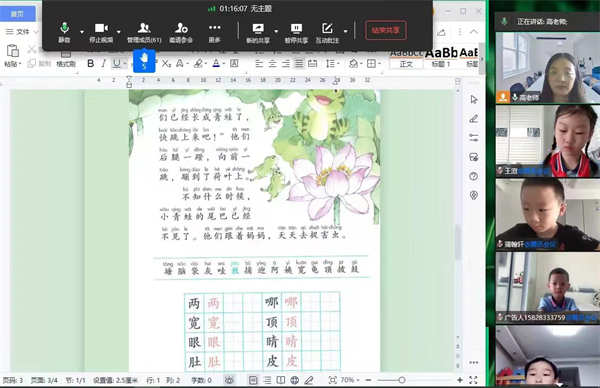Toggle justify alignment

click(299, 64)
